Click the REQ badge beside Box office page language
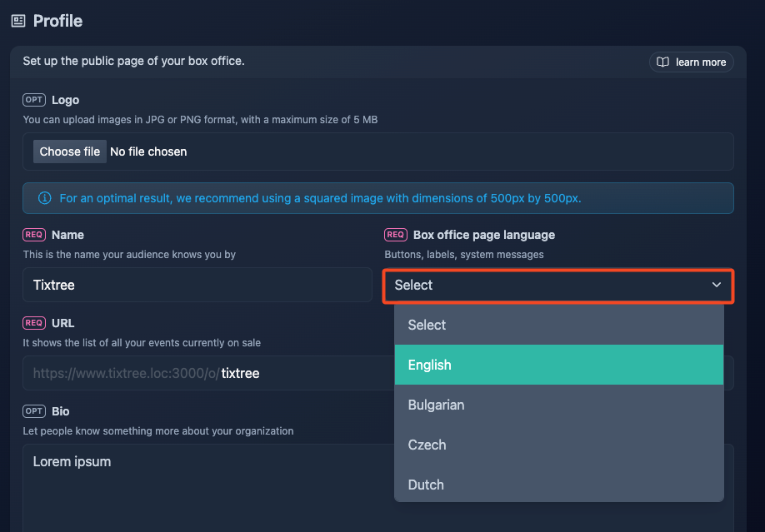 pos(396,235)
